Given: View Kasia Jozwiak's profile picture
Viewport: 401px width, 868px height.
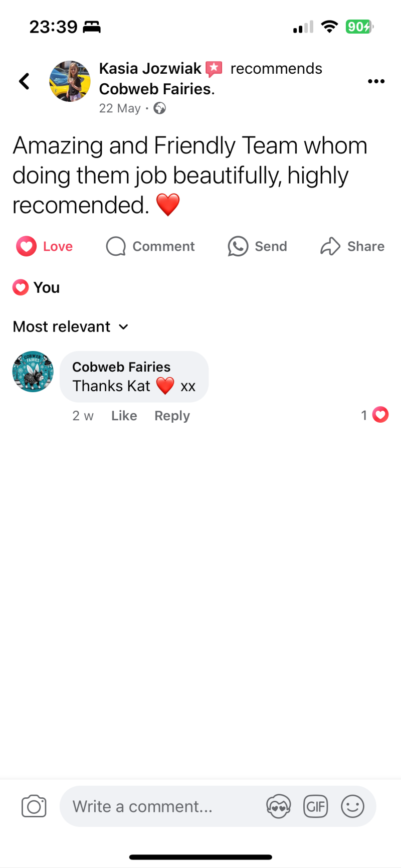Looking at the screenshot, I should (70, 81).
